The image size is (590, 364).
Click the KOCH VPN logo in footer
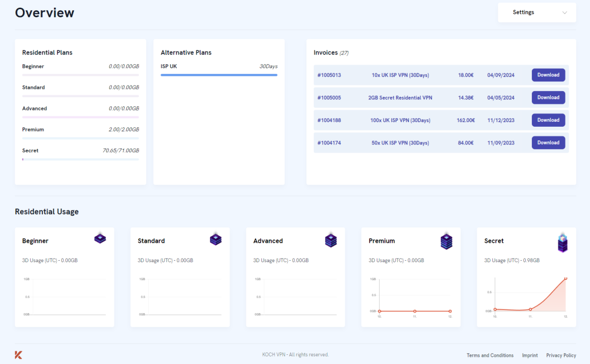18,355
